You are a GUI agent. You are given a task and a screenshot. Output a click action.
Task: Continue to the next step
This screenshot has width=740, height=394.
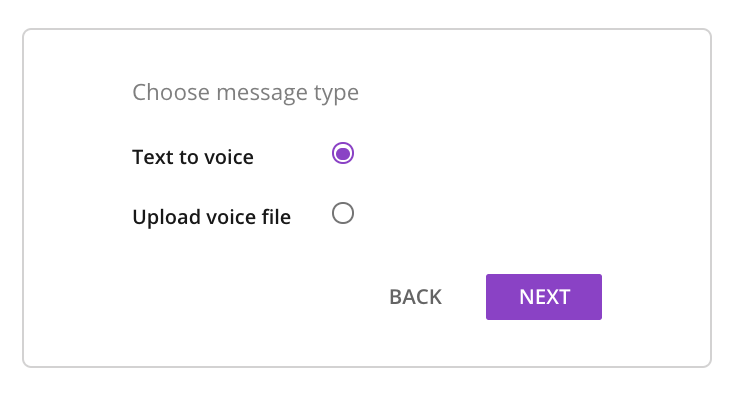pos(544,297)
